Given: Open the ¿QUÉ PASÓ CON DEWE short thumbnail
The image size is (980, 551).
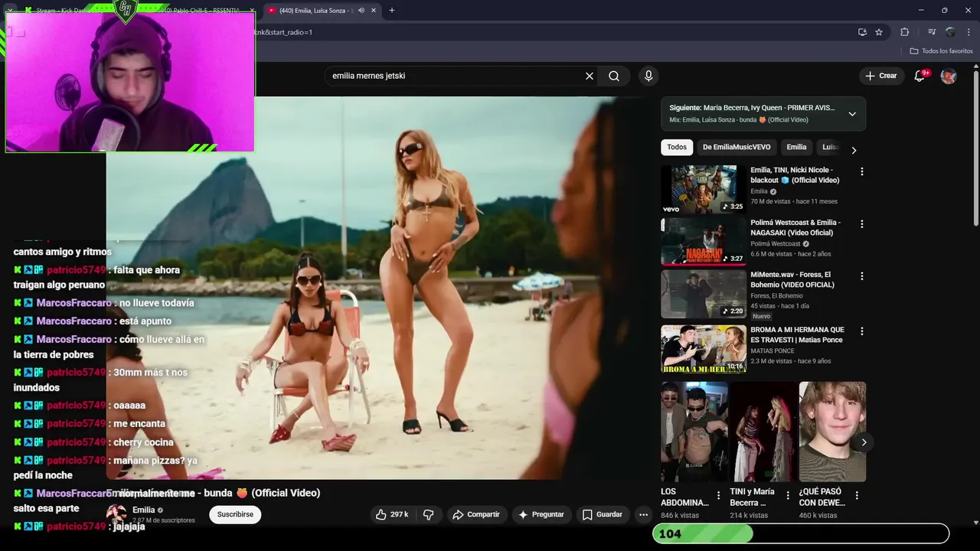Looking at the screenshot, I should [832, 432].
